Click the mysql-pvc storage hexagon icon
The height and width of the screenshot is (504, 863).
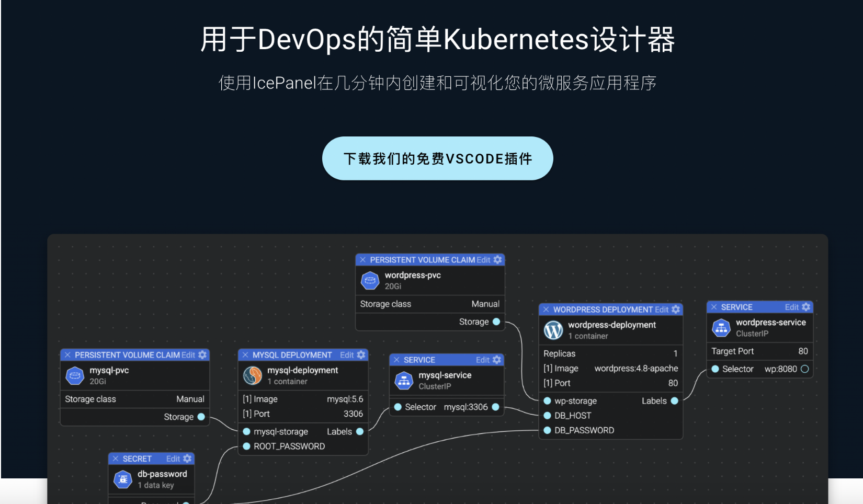coord(75,376)
